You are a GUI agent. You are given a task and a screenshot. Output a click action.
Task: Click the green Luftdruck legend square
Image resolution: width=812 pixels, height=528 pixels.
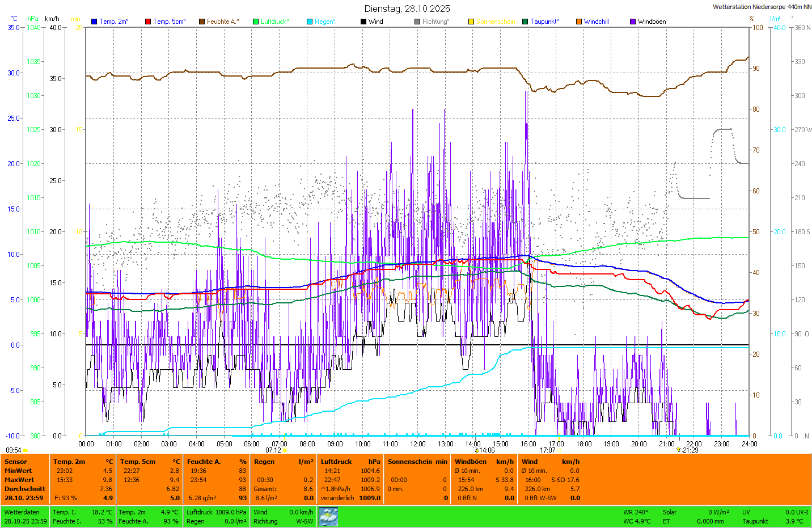coord(256,22)
